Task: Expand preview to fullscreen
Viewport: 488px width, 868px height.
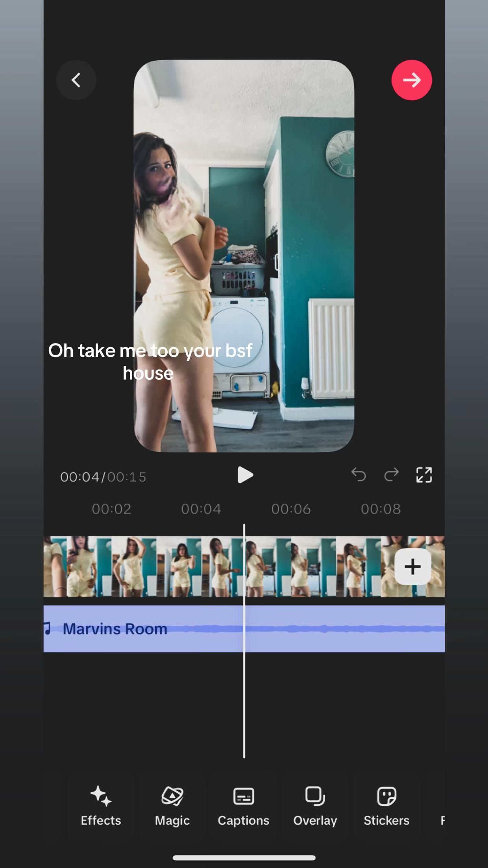Action: pos(424,475)
